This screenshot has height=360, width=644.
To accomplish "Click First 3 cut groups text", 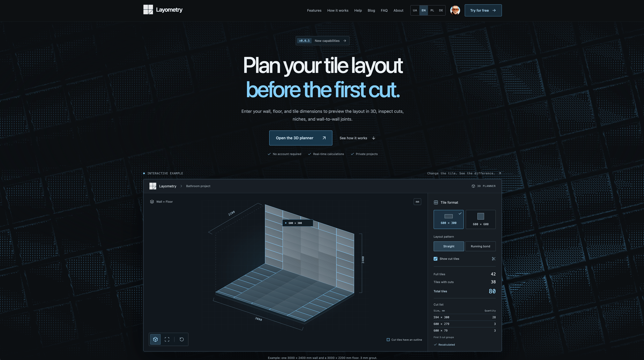I will tap(443, 337).
